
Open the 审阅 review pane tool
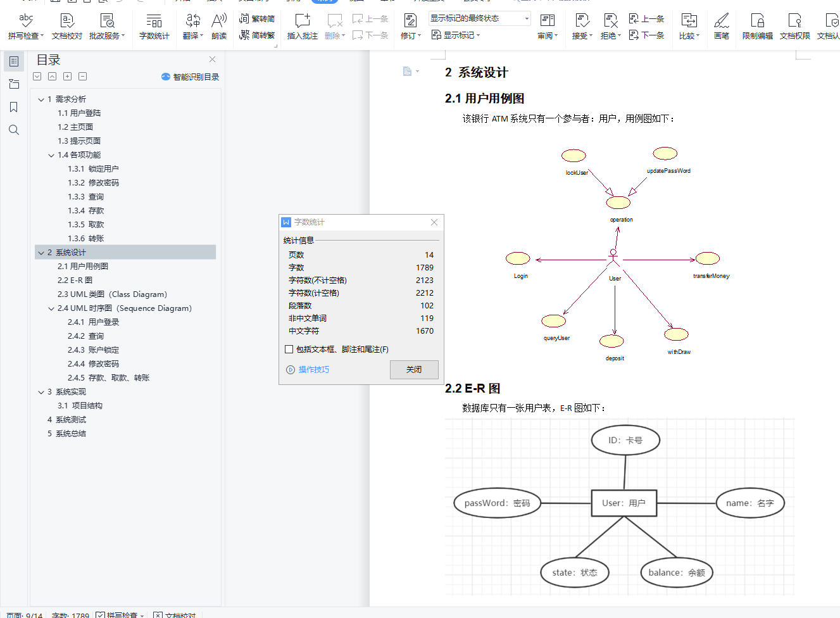(548, 27)
